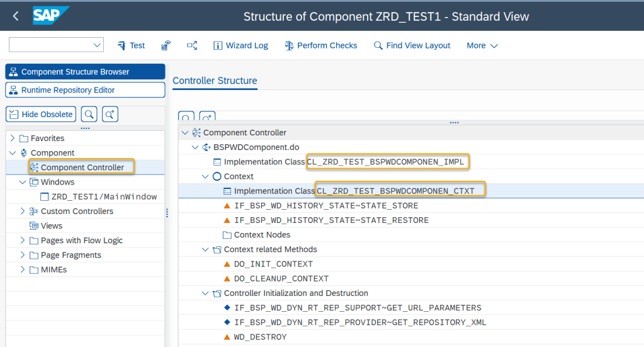
Task: Click the SAP back arrow
Action: tap(16, 16)
